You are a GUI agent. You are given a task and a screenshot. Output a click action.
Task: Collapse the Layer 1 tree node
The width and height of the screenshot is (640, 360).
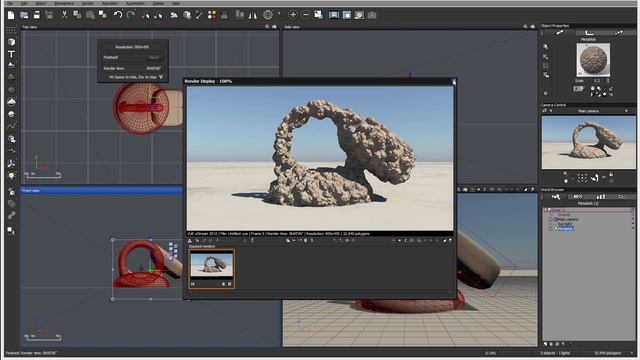pos(545,210)
